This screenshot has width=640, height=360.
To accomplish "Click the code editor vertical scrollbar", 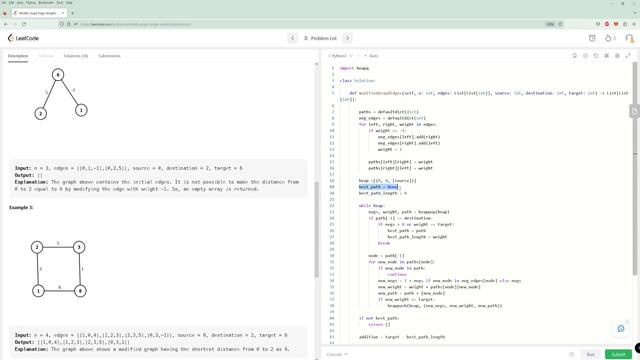I will [635, 168].
